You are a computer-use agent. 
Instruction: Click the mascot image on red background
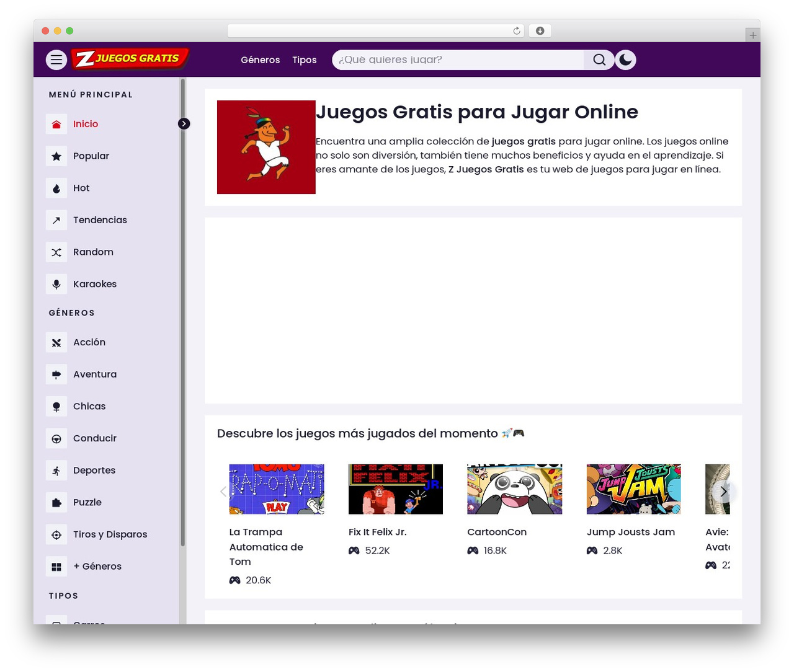266,148
